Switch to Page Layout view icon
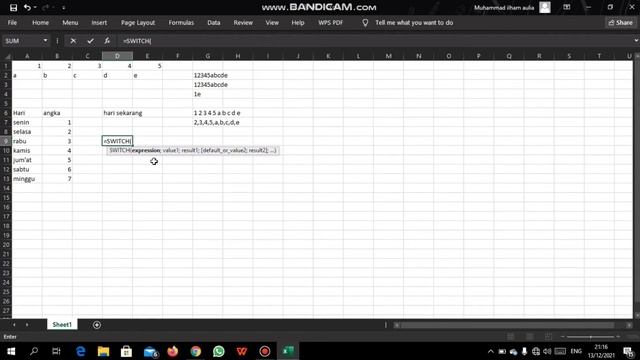This screenshot has width=640, height=360. 529,337
